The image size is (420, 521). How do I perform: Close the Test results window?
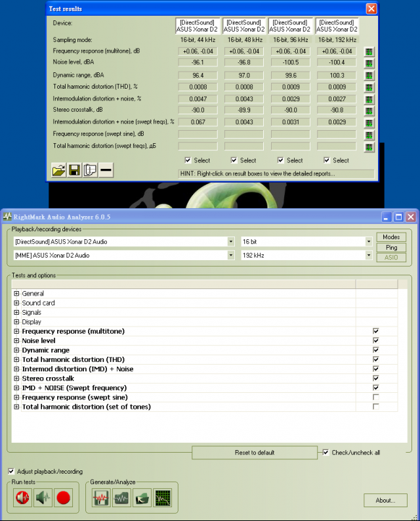(x=371, y=9)
